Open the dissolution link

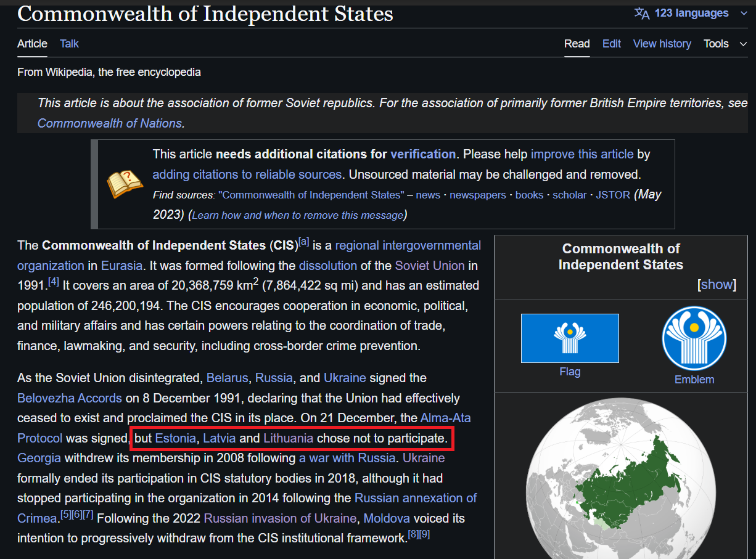pyautogui.click(x=328, y=266)
